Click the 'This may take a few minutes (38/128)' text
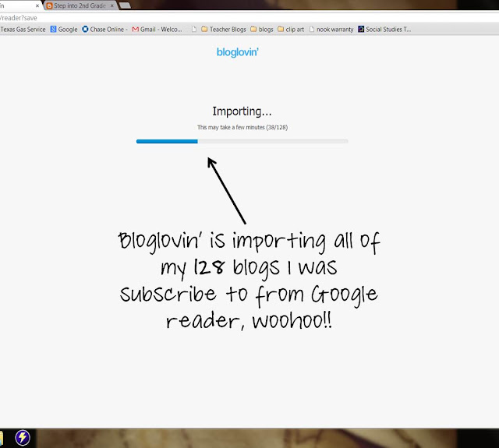This screenshot has height=448, width=499. [x=242, y=127]
